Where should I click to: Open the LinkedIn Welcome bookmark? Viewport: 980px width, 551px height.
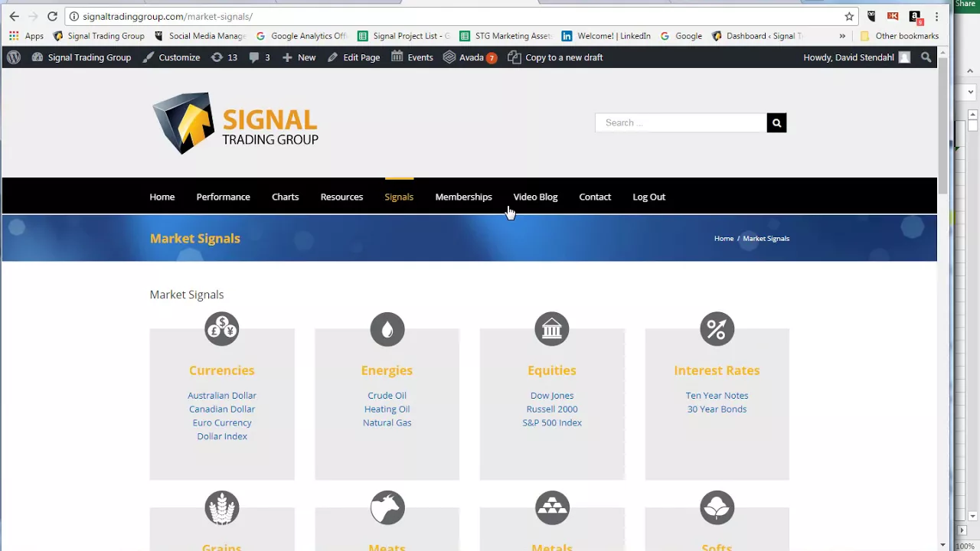[x=606, y=36]
